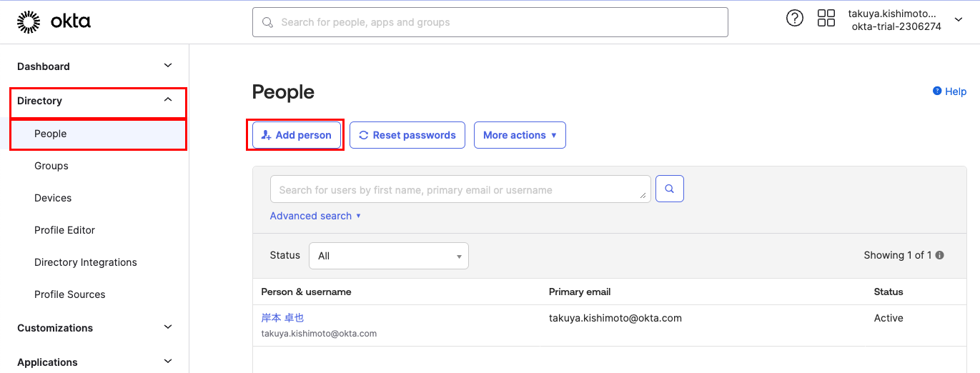Viewport: 980px width, 373px height.
Task: Expand the Dashboard section
Action: pyautogui.click(x=168, y=66)
